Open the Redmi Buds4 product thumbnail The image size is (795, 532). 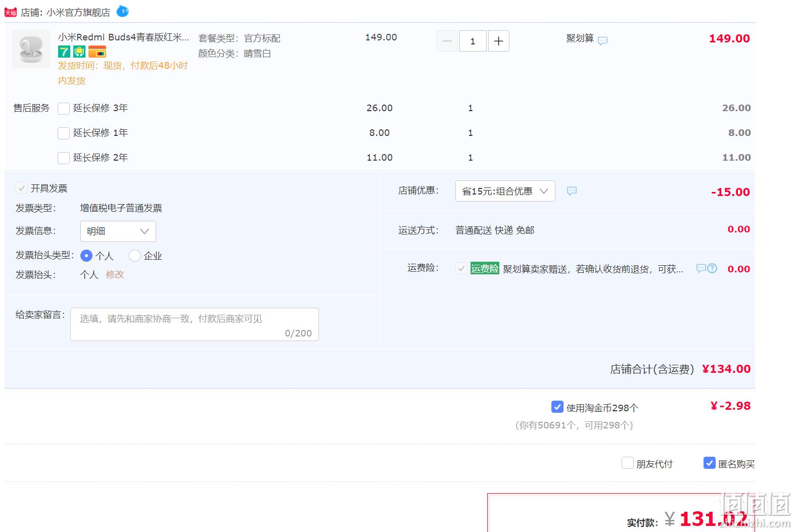31,49
